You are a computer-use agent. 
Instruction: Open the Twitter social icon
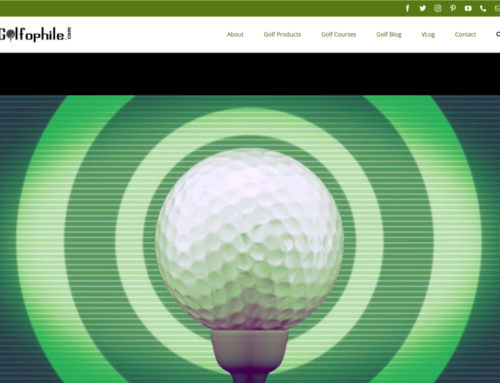pyautogui.click(x=422, y=8)
